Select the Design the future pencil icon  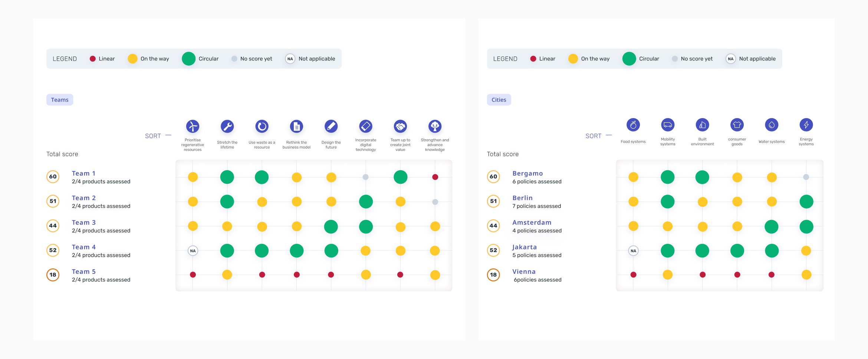(x=331, y=126)
